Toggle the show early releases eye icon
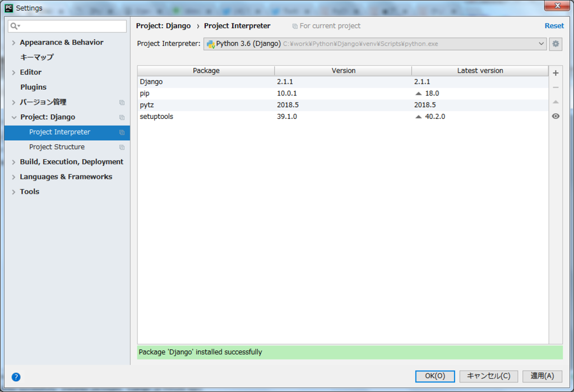This screenshot has height=392, width=574. click(x=556, y=116)
